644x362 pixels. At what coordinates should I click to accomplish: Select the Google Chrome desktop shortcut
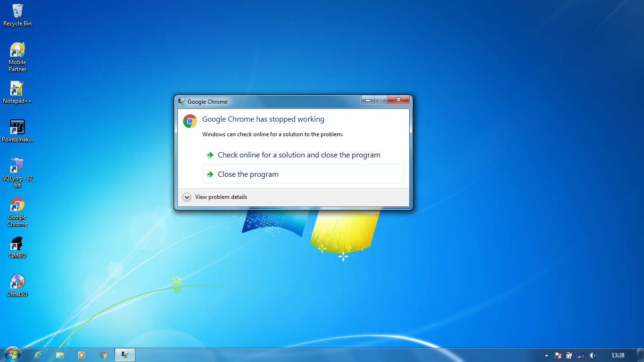tap(17, 212)
